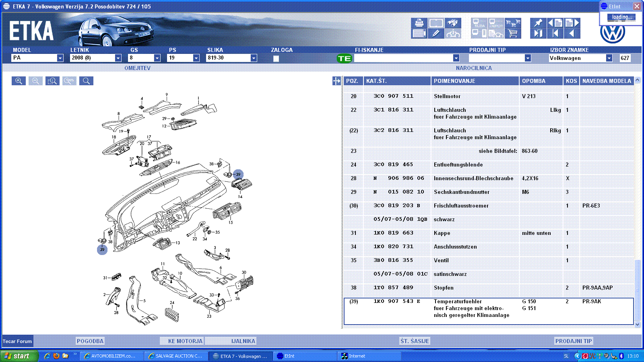Image resolution: width=644 pixels, height=362 pixels.
Task: Select the Temperaturfuehler row 1K0 907 543 E
Action: (489, 311)
